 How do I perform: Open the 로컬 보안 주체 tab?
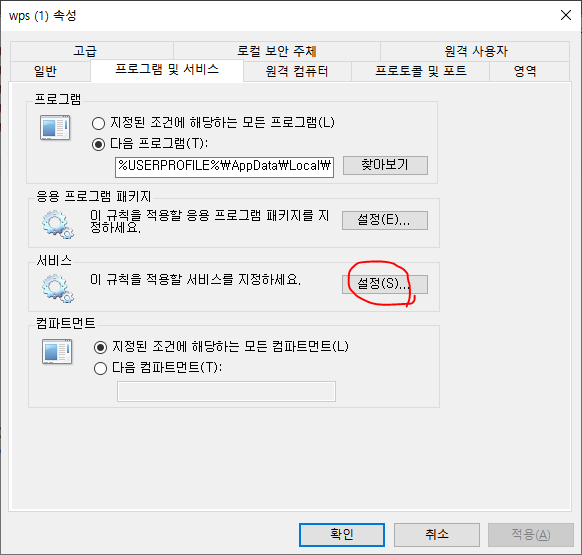(x=277, y=51)
